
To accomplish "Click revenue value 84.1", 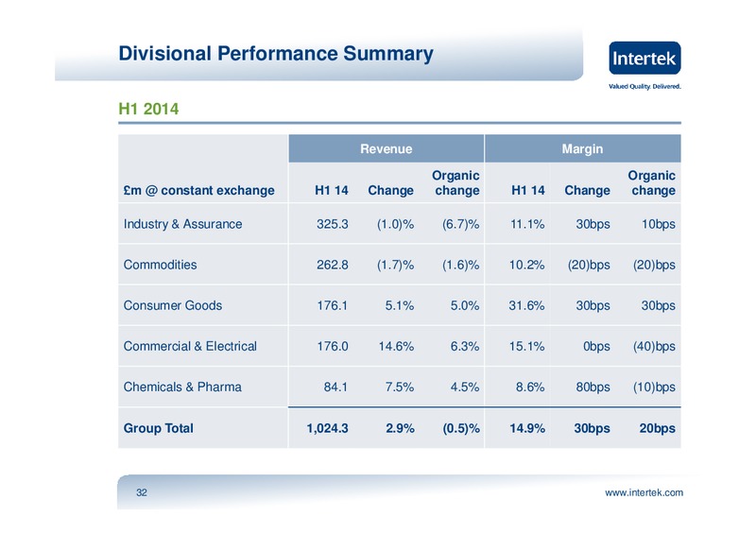I will [335, 387].
